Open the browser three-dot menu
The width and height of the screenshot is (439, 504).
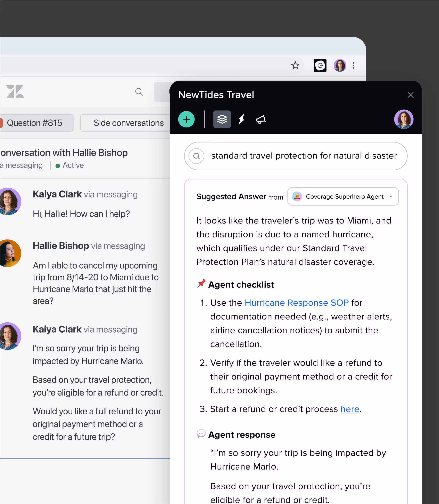pyautogui.click(x=354, y=65)
